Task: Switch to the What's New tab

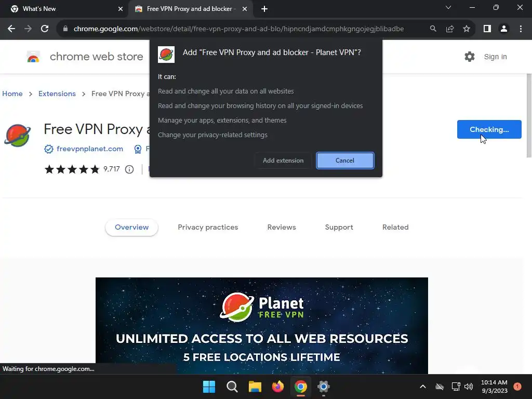Action: 64,9
